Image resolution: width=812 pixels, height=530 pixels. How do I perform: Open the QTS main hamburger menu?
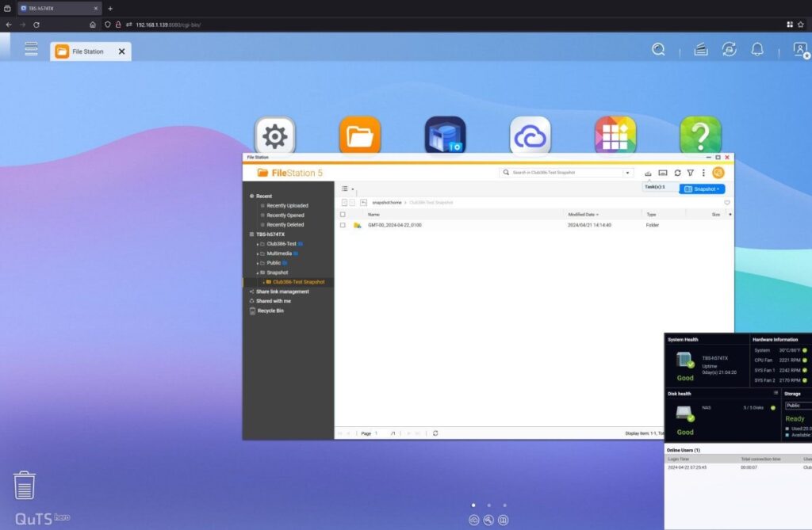point(31,49)
